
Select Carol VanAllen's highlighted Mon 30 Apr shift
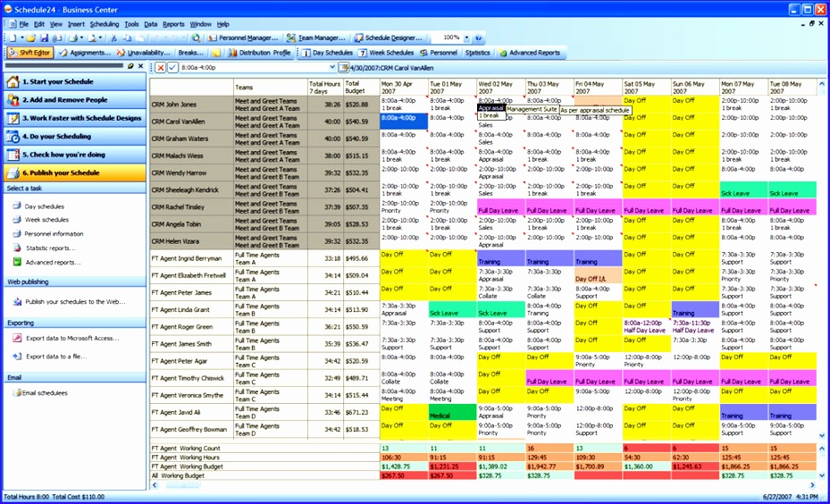click(x=404, y=122)
